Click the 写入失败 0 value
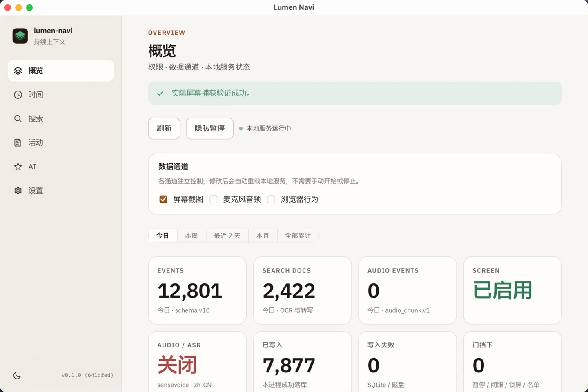 pos(374,365)
